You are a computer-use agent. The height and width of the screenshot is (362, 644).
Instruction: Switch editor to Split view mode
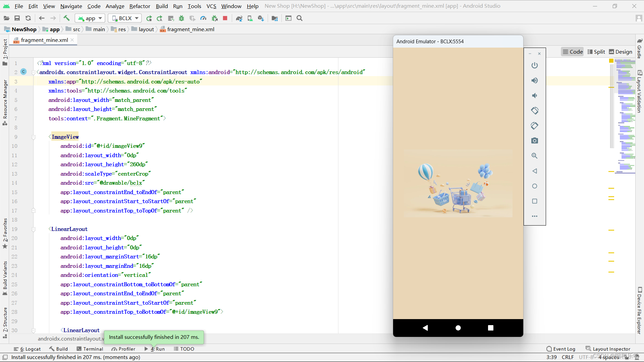coord(596,52)
